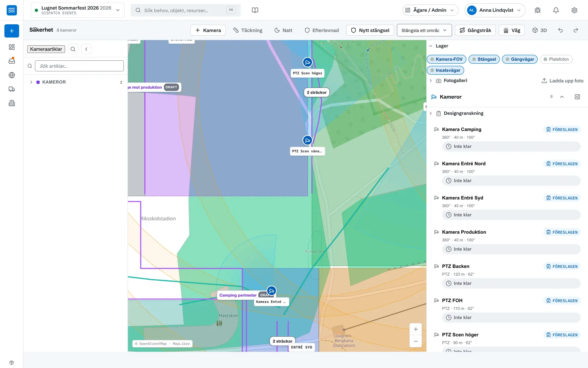The width and height of the screenshot is (588, 368).
Task: Click the Gångstråk button
Action: click(475, 30)
